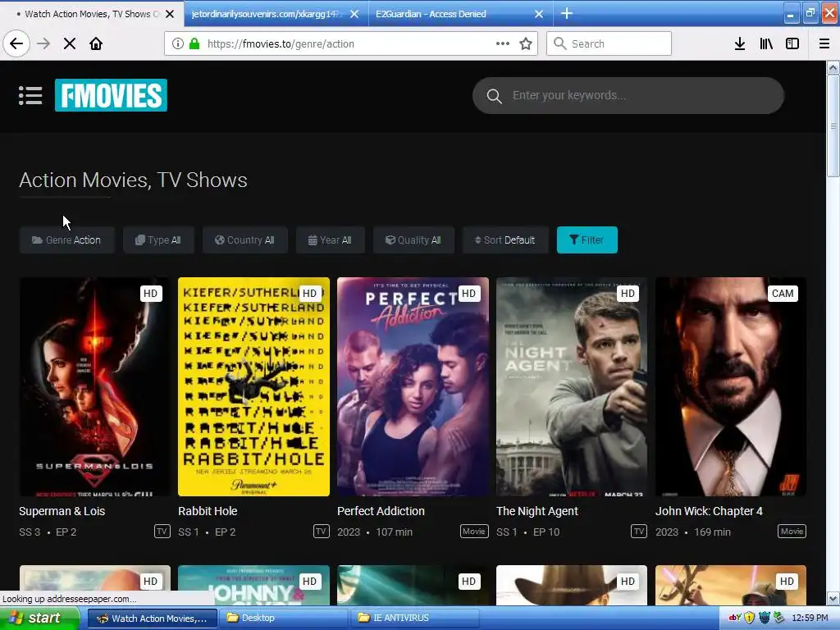Click the Action Movies, TV Shows heading
This screenshot has height=630, width=840.
pyautogui.click(x=134, y=180)
